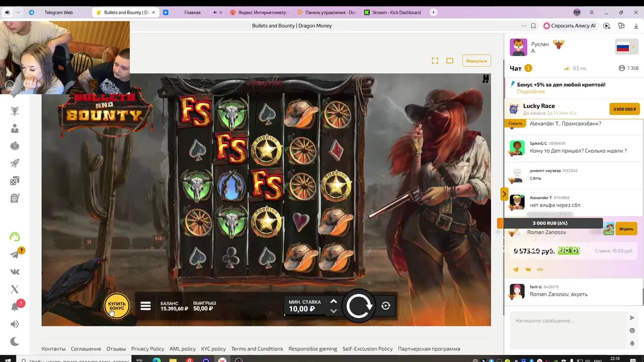
Task: Toggle dark mode with moon icon
Action: [15, 342]
